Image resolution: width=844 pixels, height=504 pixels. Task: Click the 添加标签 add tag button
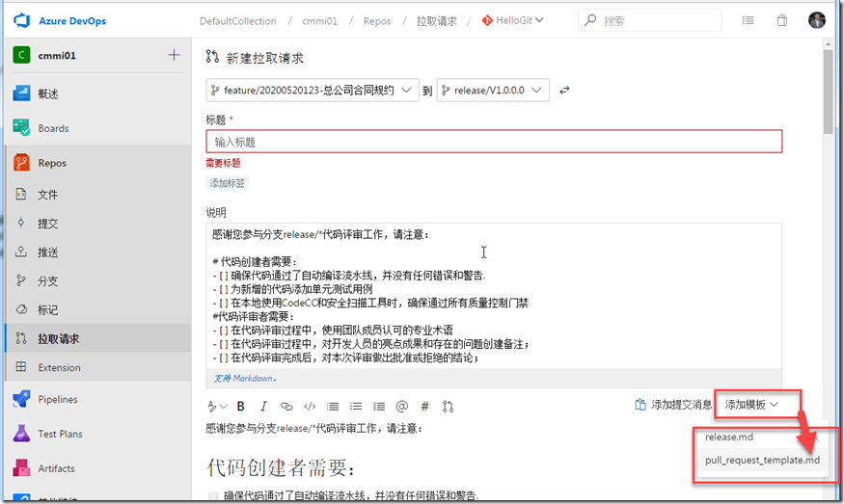tap(227, 183)
